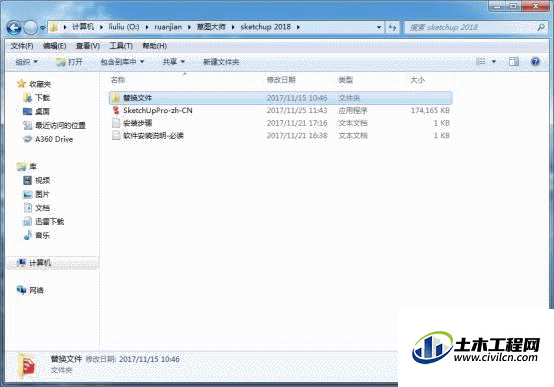Open 桌面 in favorites
This screenshot has height=387, width=554.
point(42,111)
